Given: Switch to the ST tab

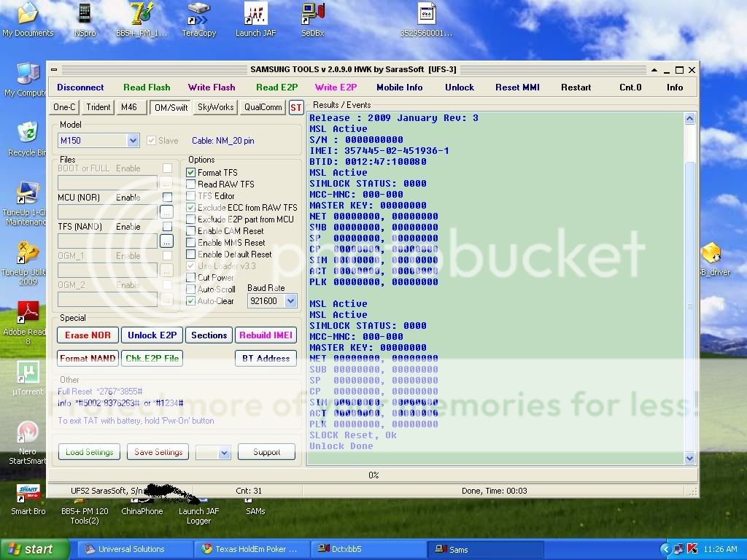Looking at the screenshot, I should 296,108.
